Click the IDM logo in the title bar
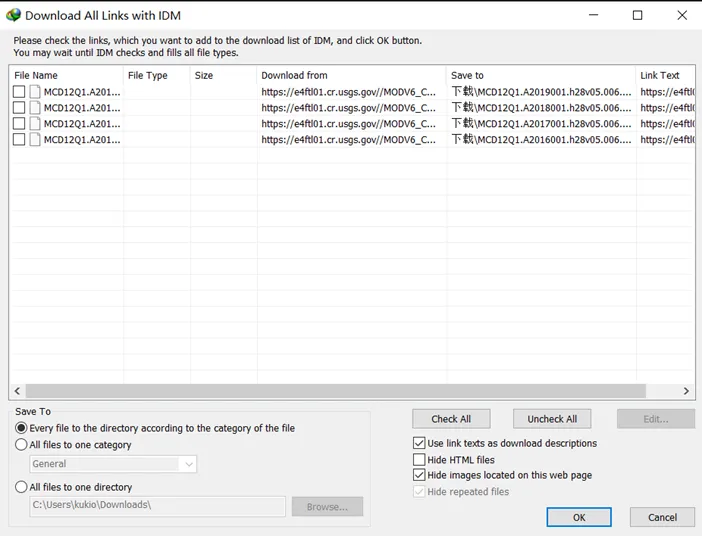This screenshot has width=702, height=536. point(13,15)
